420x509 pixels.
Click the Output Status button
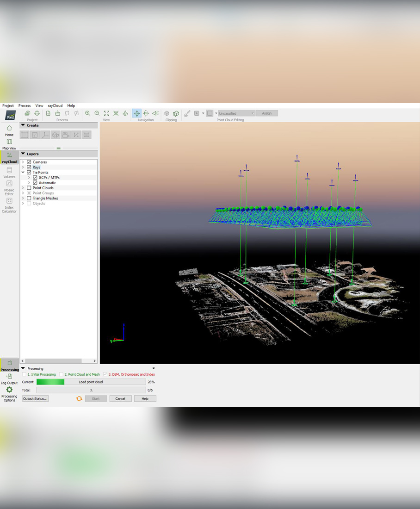click(35, 398)
